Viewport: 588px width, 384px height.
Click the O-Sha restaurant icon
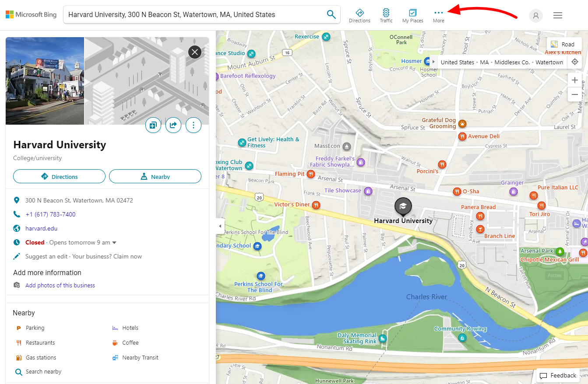(457, 191)
